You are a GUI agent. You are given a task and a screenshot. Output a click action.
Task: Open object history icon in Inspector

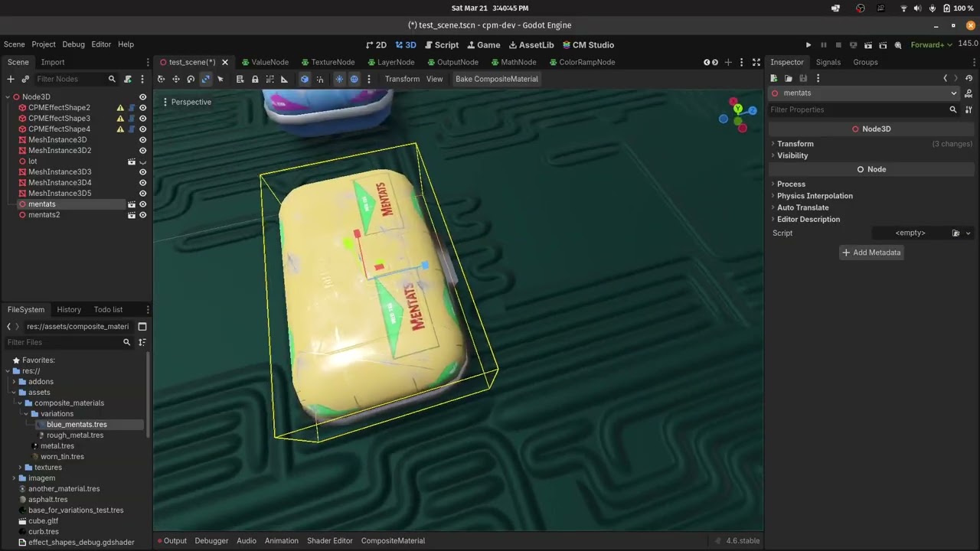coord(969,78)
